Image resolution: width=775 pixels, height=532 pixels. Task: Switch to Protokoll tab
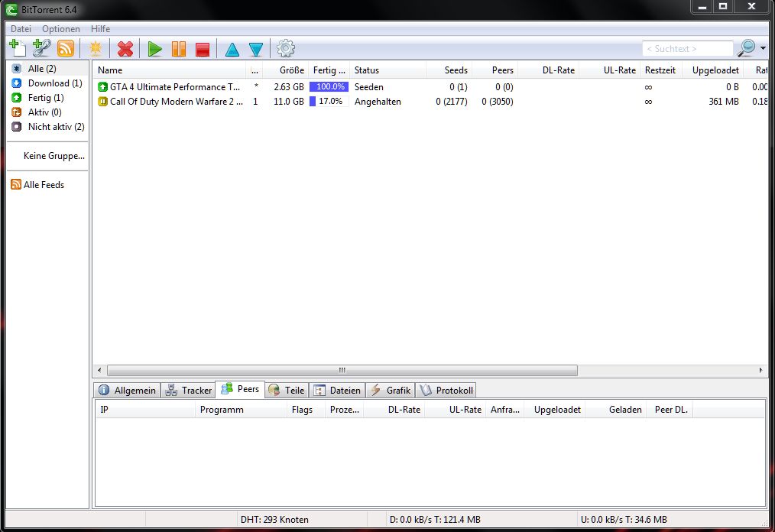446,390
